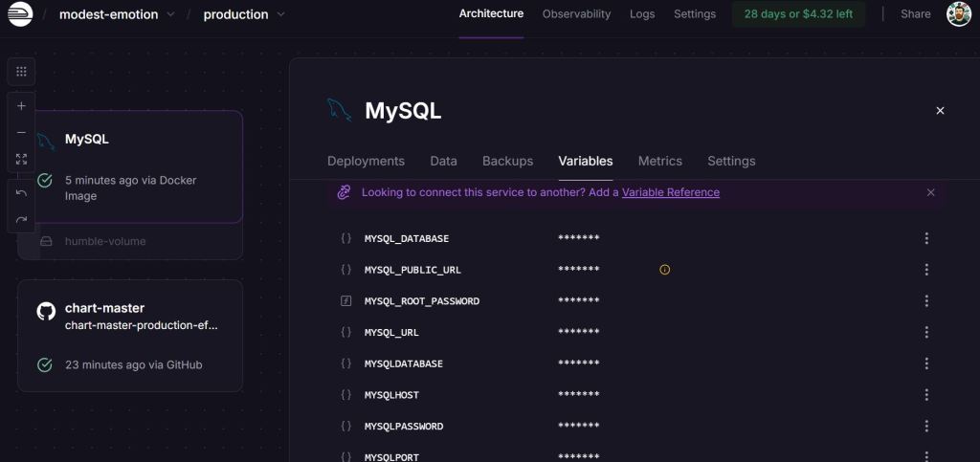Click the warning icon next to MYSQL_PUBLIC_URL
Image resolution: width=980 pixels, height=462 pixels.
click(664, 270)
